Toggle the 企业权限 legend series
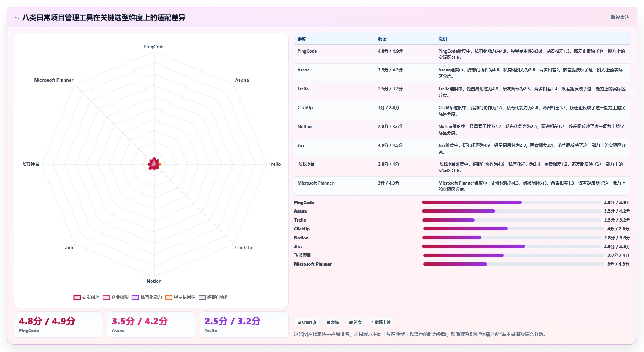 (x=115, y=297)
